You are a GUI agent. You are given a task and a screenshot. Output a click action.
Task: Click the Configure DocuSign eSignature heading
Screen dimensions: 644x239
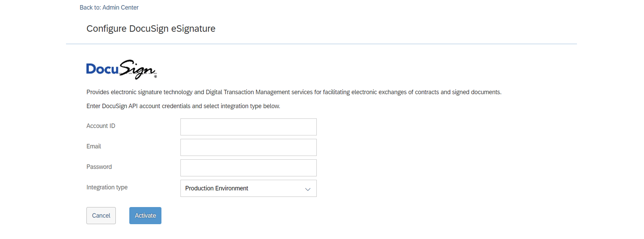(x=151, y=28)
